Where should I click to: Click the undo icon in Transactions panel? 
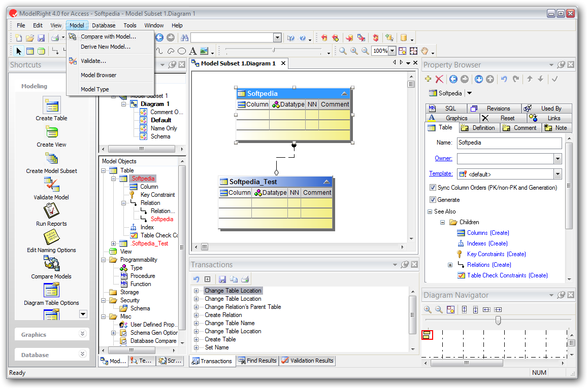196,279
